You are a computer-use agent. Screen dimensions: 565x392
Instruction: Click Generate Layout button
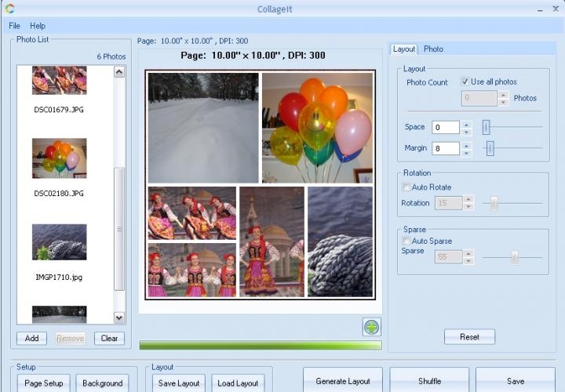pos(343,381)
